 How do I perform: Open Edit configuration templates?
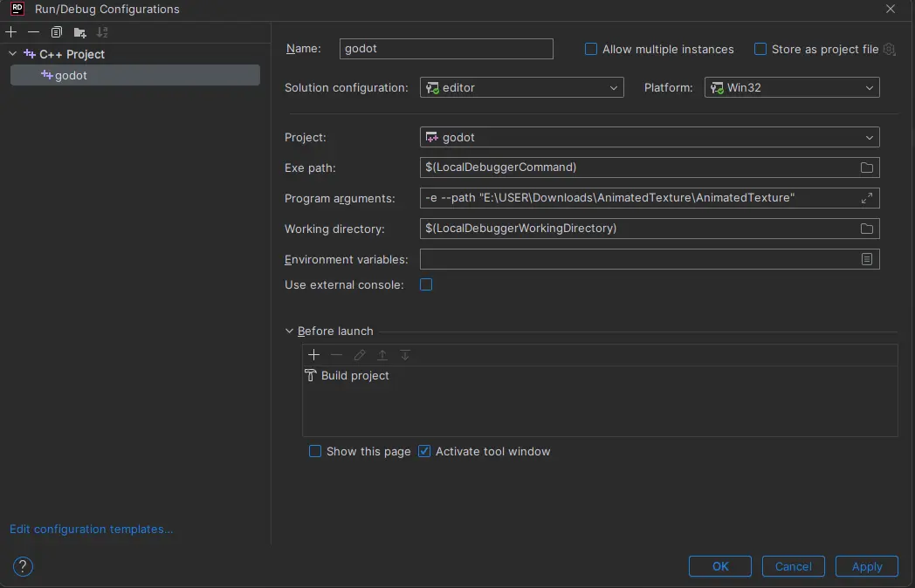coord(90,529)
